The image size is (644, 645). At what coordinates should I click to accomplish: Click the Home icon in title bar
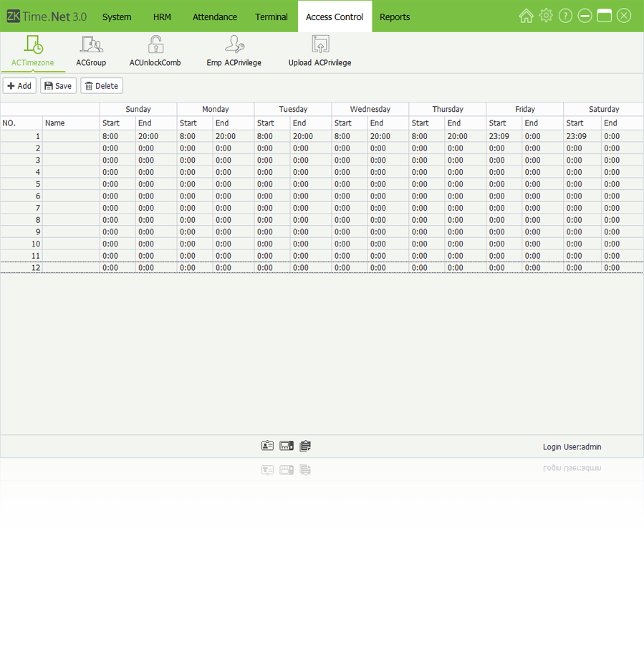pos(526,16)
